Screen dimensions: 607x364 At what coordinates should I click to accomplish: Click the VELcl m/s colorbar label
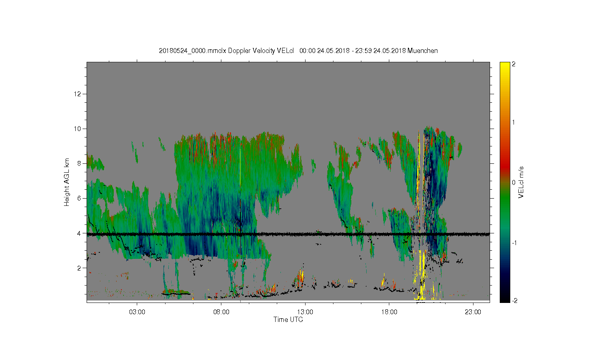tap(521, 182)
